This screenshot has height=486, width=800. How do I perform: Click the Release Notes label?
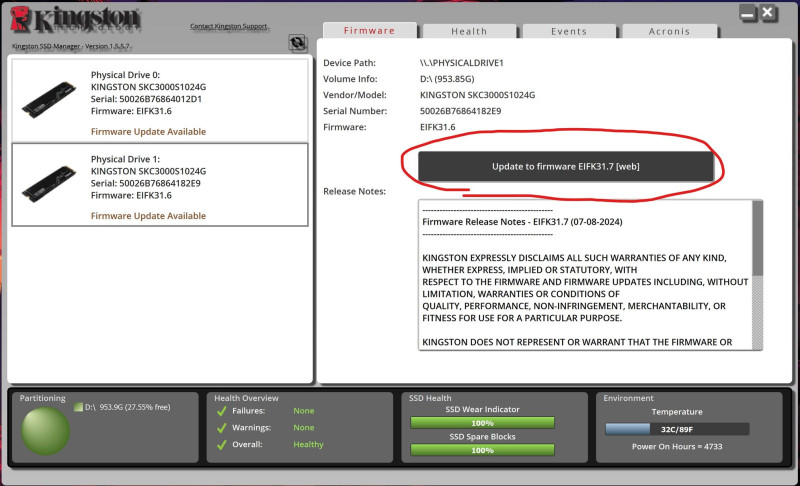tap(355, 191)
